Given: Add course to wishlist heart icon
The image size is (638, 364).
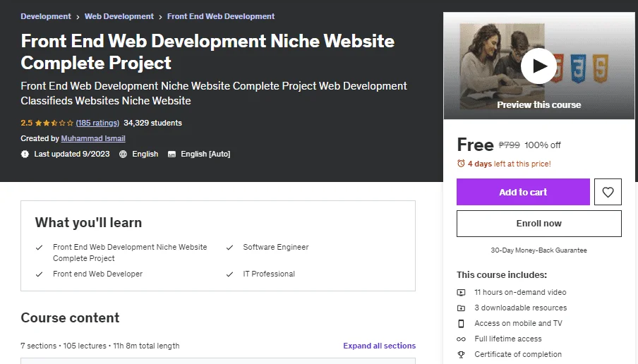Looking at the screenshot, I should [x=608, y=192].
